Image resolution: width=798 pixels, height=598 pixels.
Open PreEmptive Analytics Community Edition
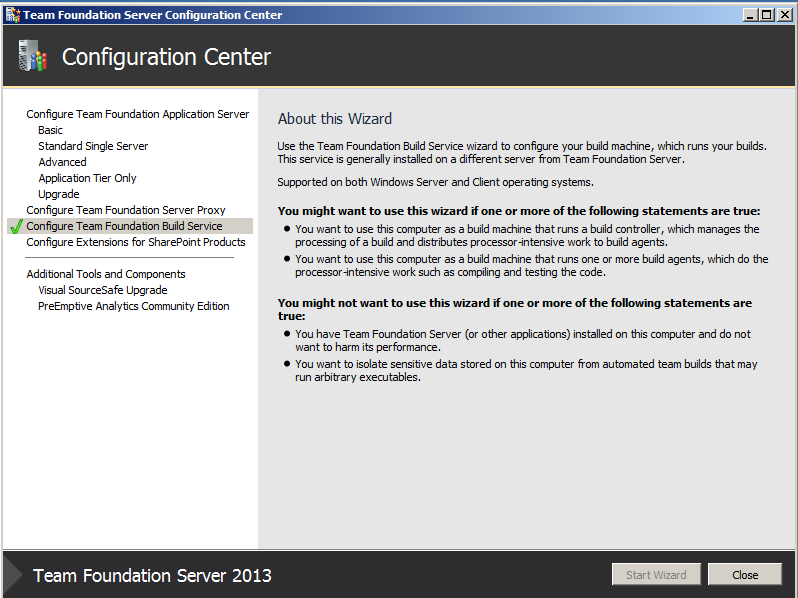[134, 306]
